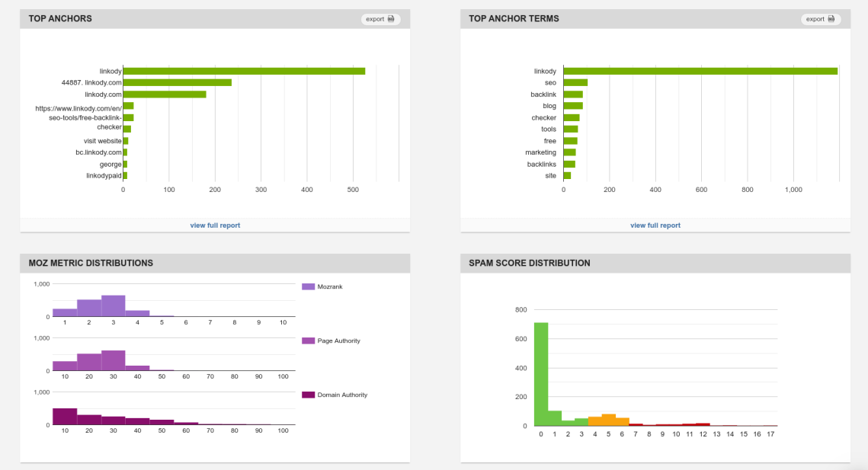
Task: Expand the Spam Score Distribution panel header
Action: (528, 263)
